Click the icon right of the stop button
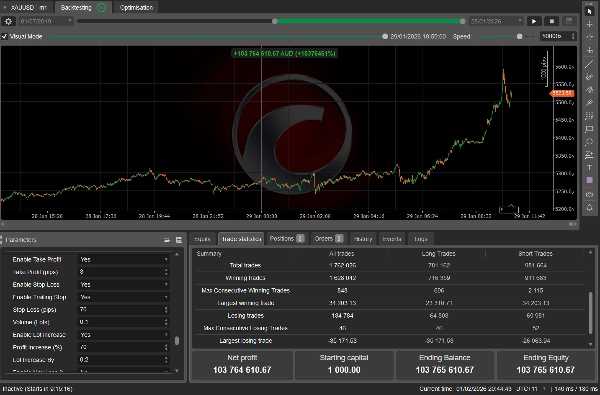600x395 pixels. click(569, 21)
